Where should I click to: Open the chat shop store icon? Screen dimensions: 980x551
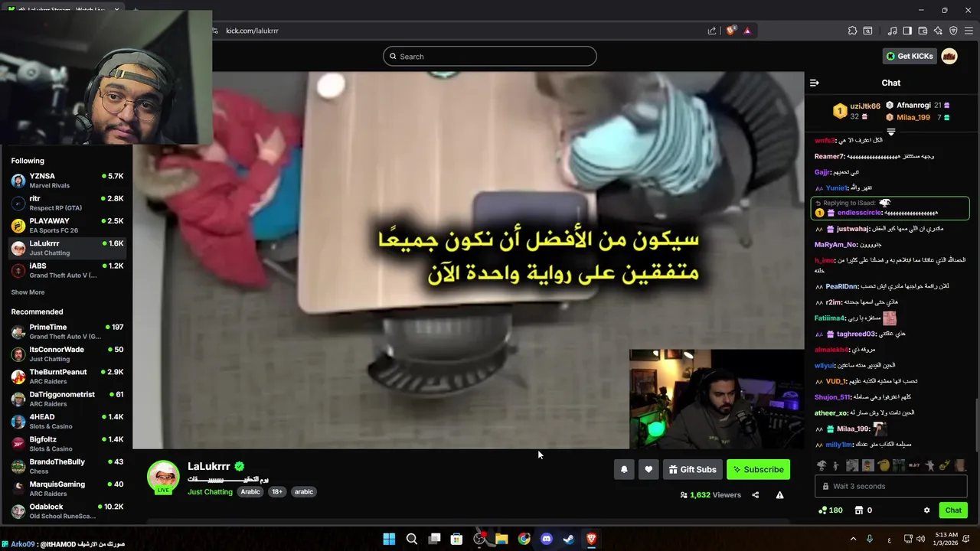(x=858, y=510)
